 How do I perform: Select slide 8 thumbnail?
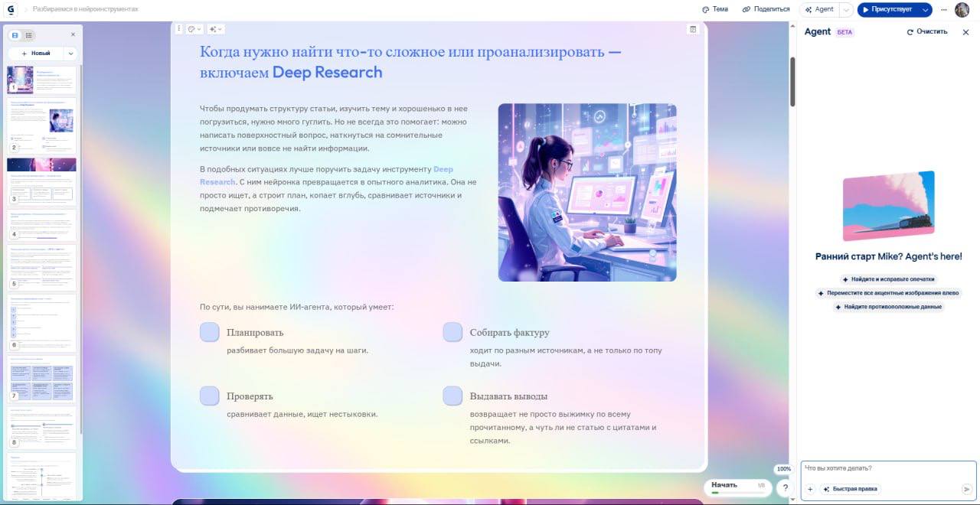[42, 427]
